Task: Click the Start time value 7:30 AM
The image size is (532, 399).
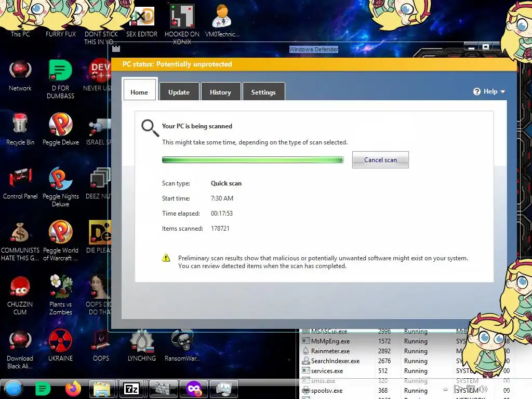Action: (x=222, y=198)
